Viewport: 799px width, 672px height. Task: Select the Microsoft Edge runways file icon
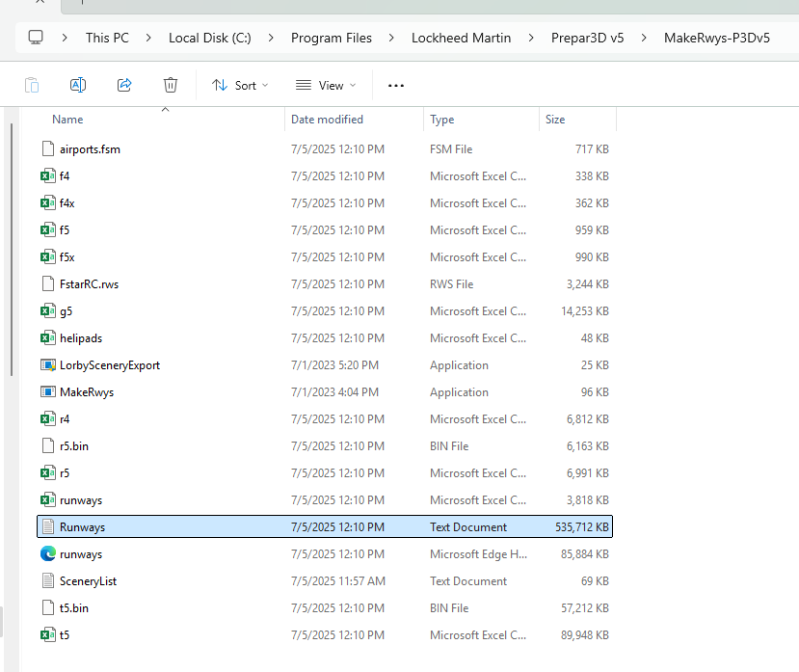[48, 553]
